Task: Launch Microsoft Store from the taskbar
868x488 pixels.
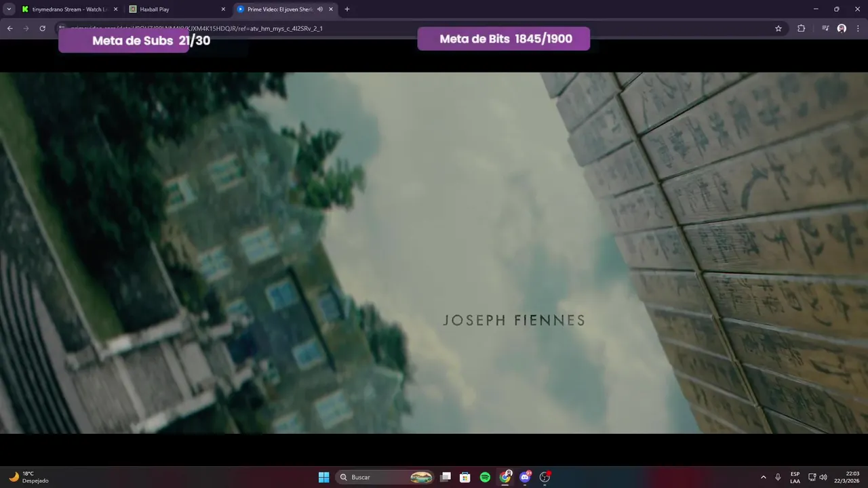Action: pos(465,477)
